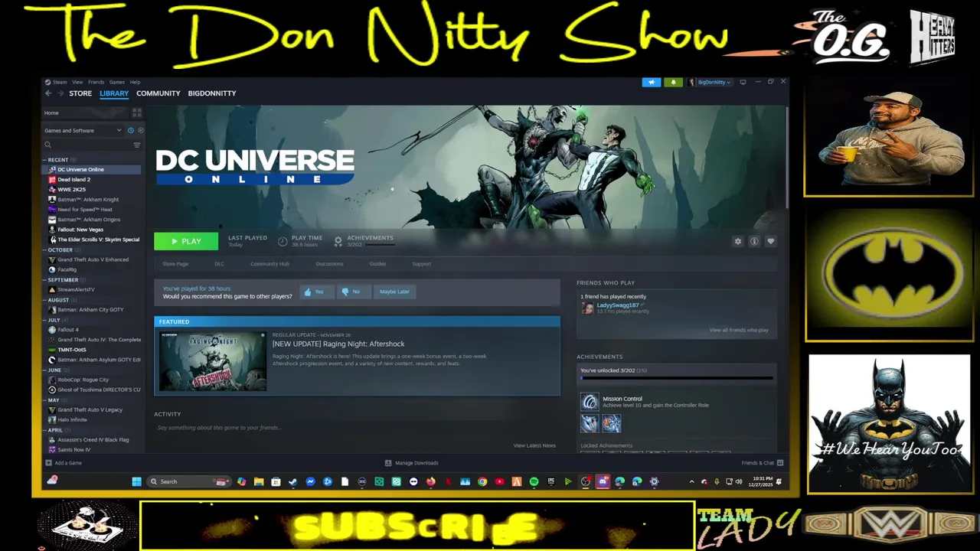This screenshot has height=551, width=980.
Task: Select WWE 2K25 in library
Action: pos(71,190)
